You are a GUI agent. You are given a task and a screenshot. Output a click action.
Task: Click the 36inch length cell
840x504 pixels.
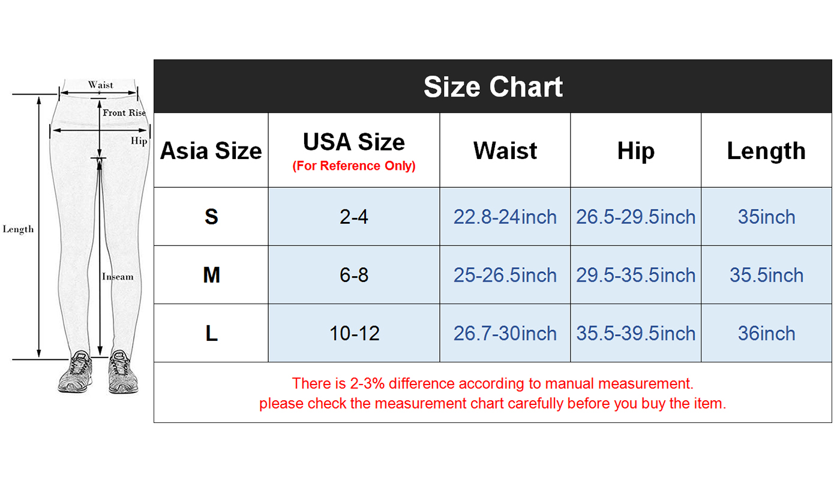[766, 334]
